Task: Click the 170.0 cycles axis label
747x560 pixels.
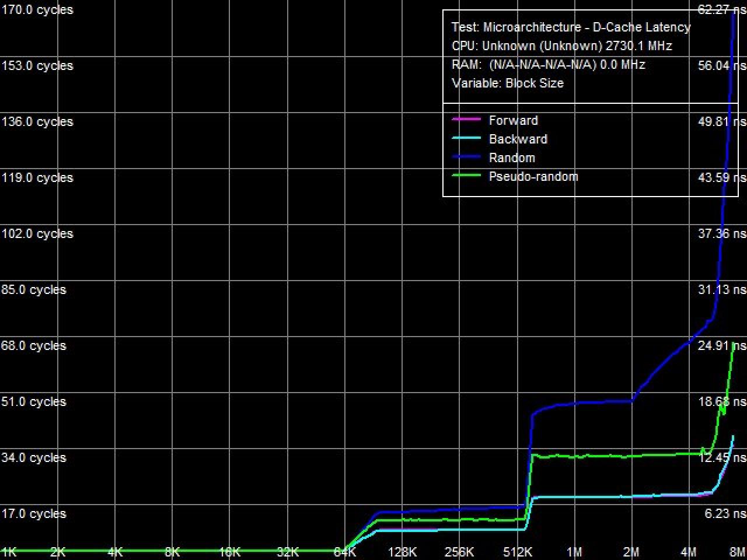Action: tap(37, 9)
